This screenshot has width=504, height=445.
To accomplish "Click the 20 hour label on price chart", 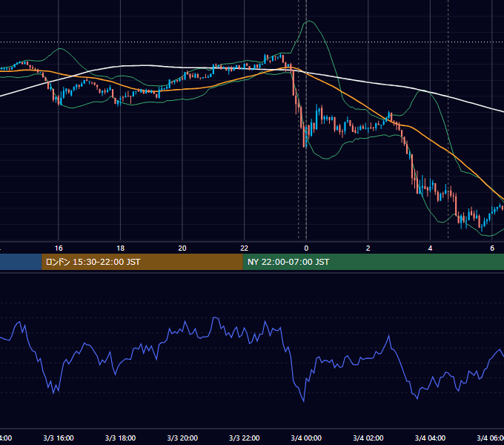I will coord(182,248).
